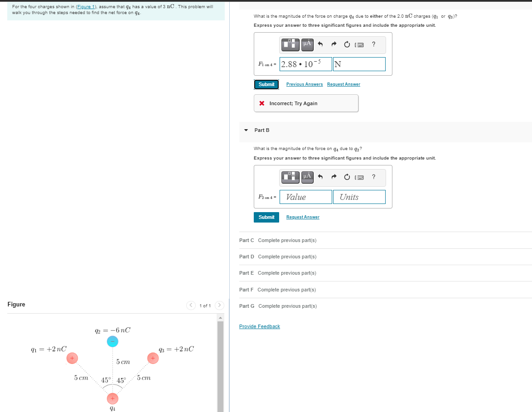Show keyboard shortcuts in Part B toolbar

click(x=359, y=177)
